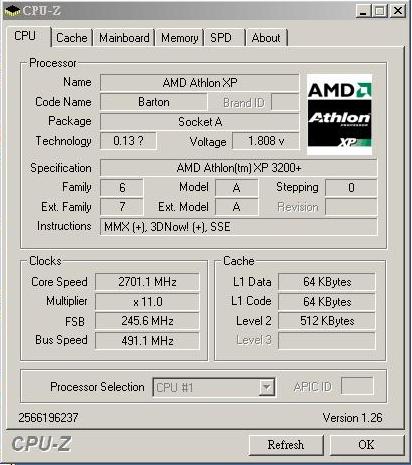Close the CPU-Z window
This screenshot has width=412, height=465.
pyautogui.click(x=397, y=11)
